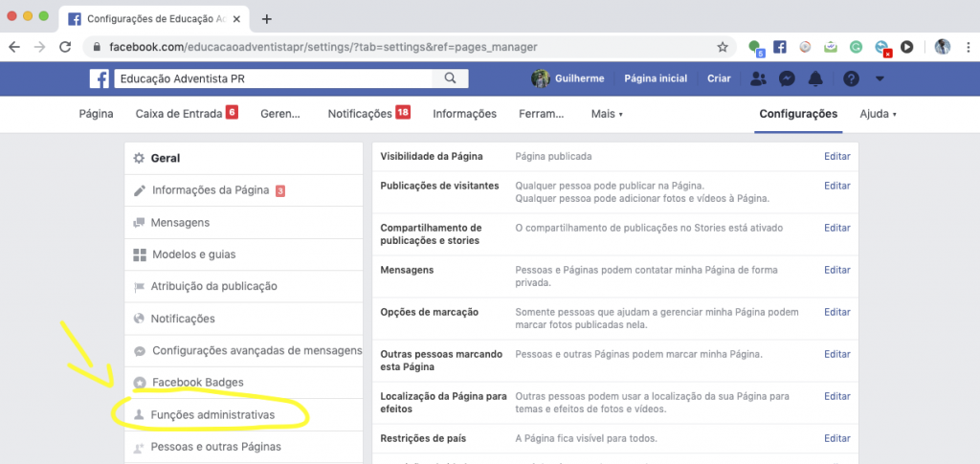This screenshot has width=980, height=464.
Task: Open Notificações in the sidebar
Action: (x=244, y=319)
